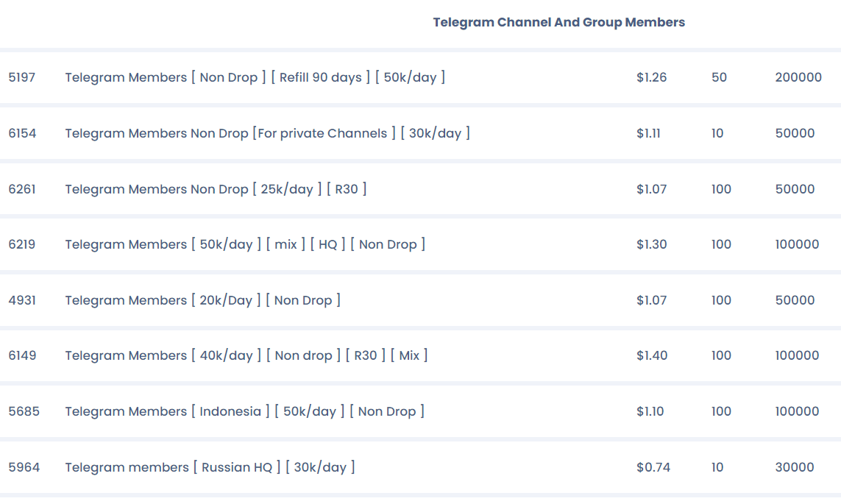Select service ID 6154
The height and width of the screenshot is (504, 841).
pyautogui.click(x=22, y=133)
